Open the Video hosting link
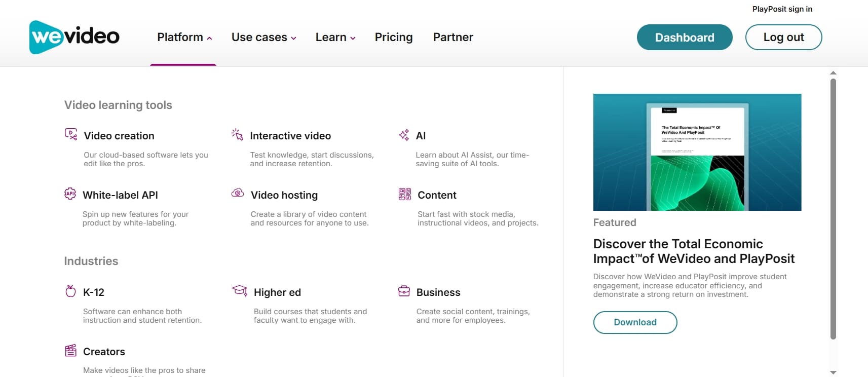Image resolution: width=868 pixels, height=377 pixels. coord(284,195)
